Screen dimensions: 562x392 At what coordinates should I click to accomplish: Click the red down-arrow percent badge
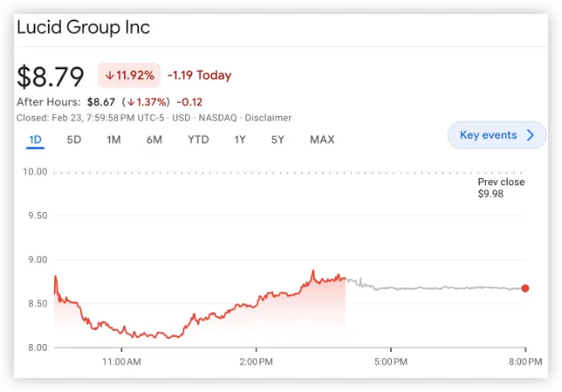click(129, 75)
